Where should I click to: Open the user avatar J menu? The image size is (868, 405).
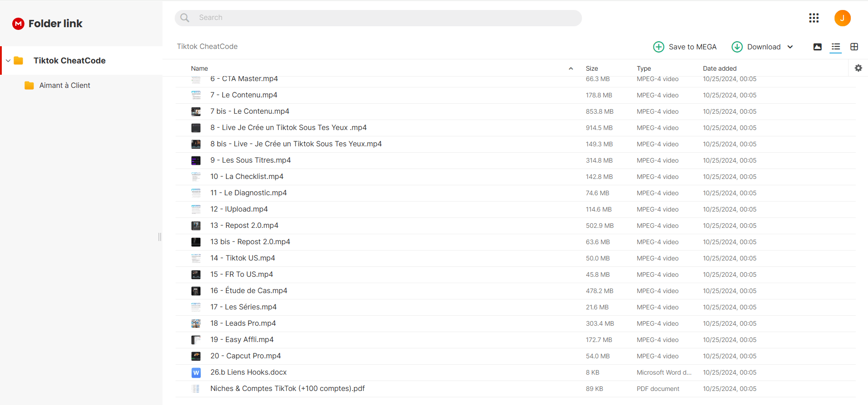tap(842, 18)
